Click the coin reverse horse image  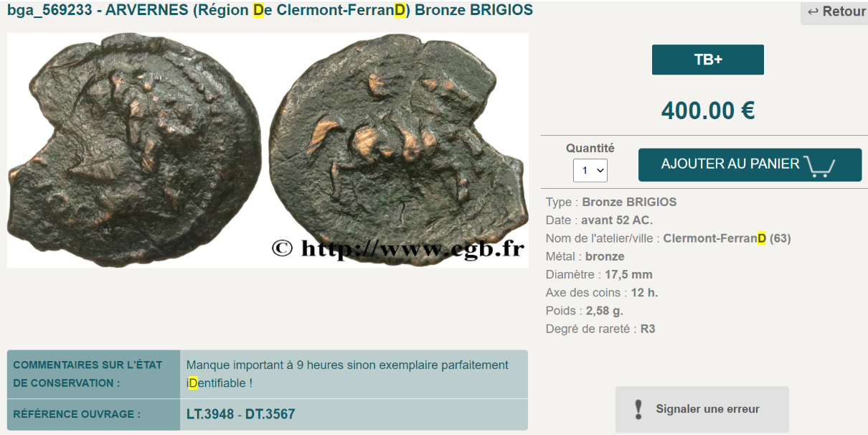click(396, 147)
